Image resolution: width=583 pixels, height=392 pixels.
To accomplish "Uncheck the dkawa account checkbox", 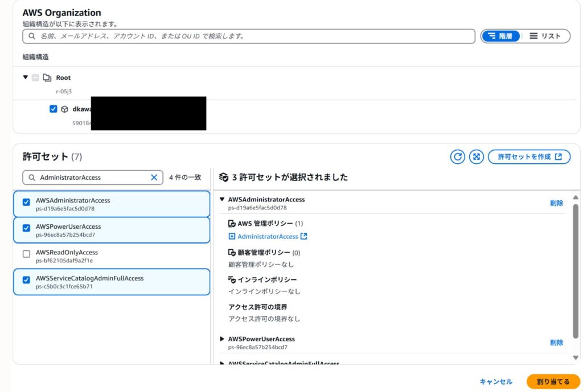I will (x=53, y=109).
